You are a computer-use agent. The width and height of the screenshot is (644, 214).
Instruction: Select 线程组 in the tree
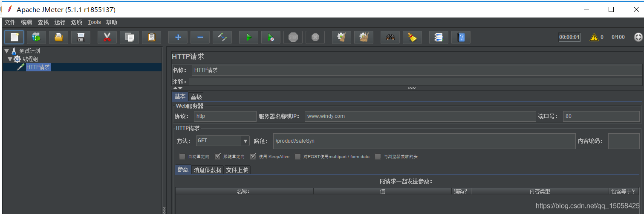(x=30, y=59)
